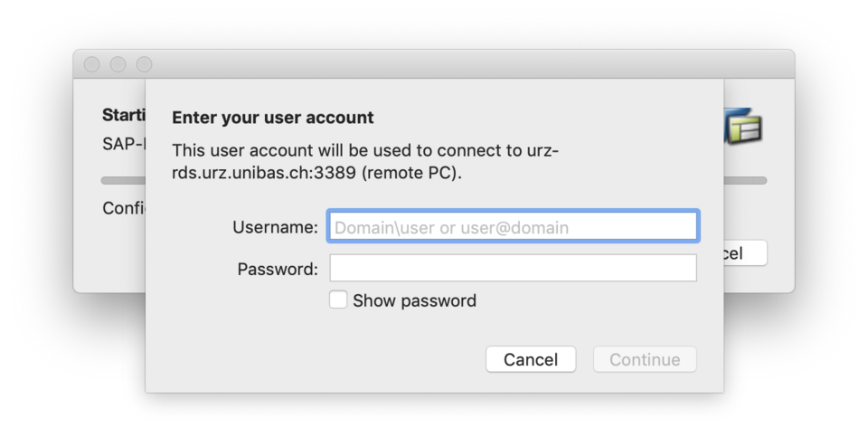Click the Username text field
The width and height of the screenshot is (868, 428).
tap(512, 226)
